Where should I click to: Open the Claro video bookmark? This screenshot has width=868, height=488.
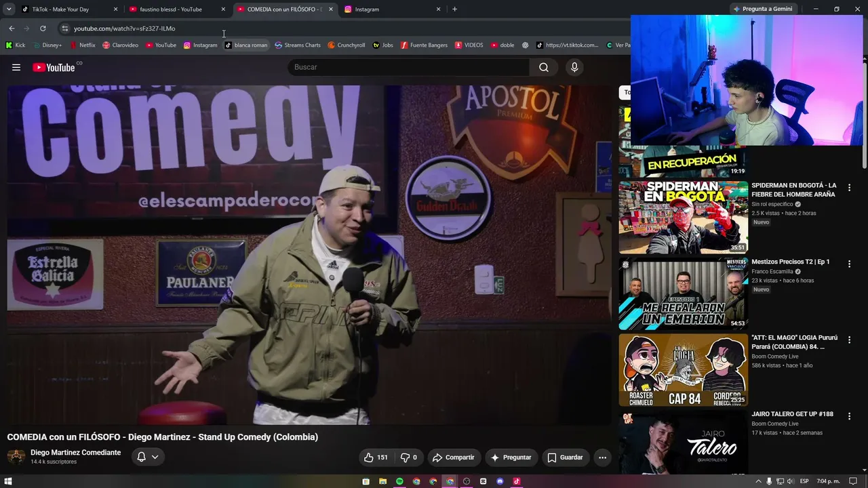pyautogui.click(x=121, y=45)
